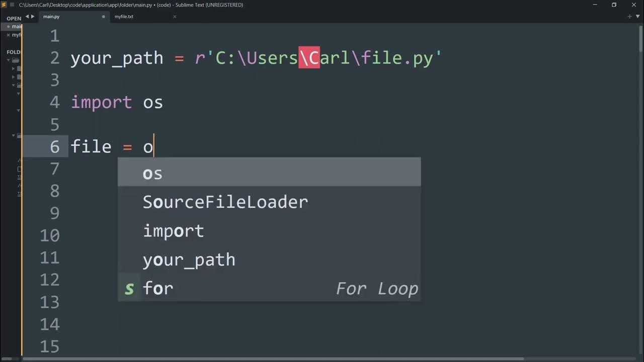Click the snippet icon beside 'for'

coord(129,289)
